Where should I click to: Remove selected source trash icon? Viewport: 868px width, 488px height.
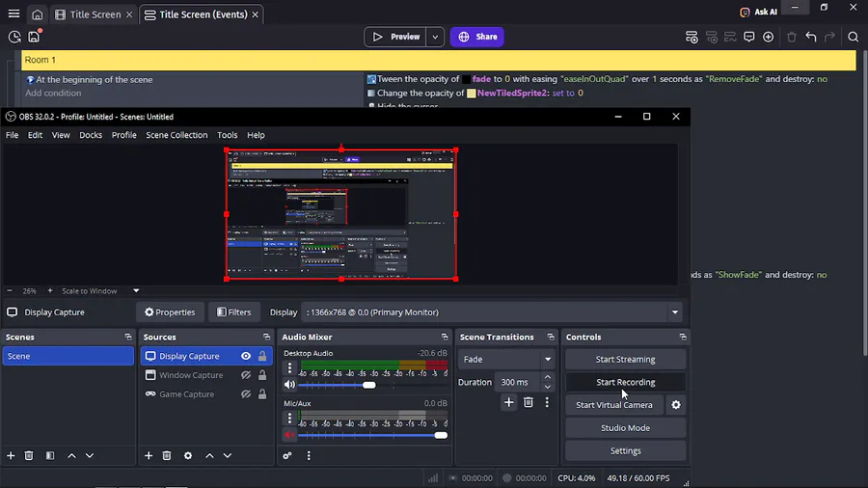coord(167,455)
